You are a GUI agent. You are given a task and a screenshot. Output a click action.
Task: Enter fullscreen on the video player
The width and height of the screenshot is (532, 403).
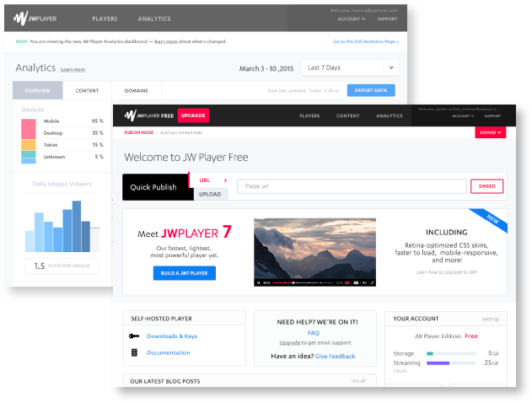pos(372,282)
